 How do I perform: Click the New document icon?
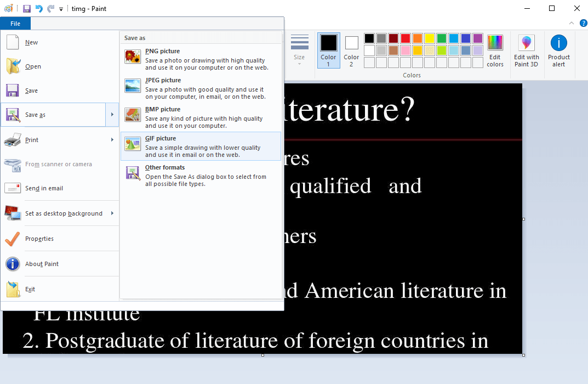[x=13, y=42]
